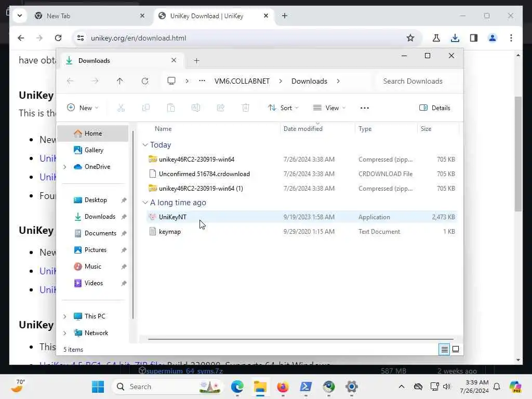The image size is (532, 399).
Task: Open Microsoft Edge from the taskbar
Action: point(237,387)
